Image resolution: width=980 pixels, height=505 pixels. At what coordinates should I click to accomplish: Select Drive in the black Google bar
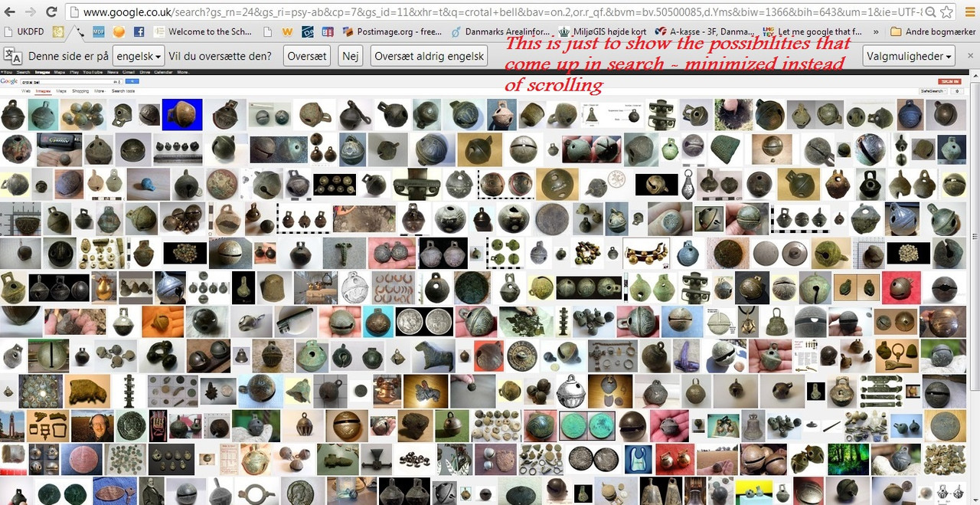[x=145, y=72]
